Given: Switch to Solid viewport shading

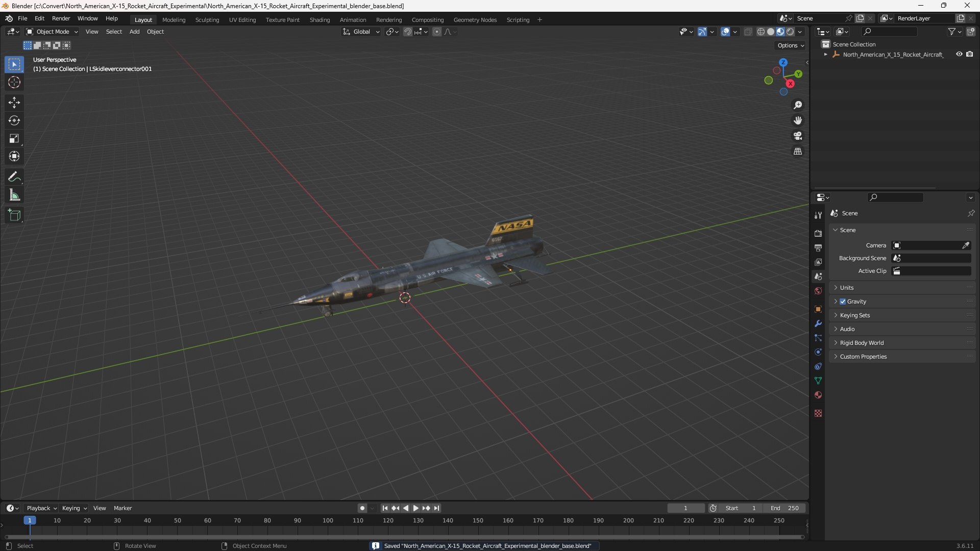Looking at the screenshot, I should point(771,32).
